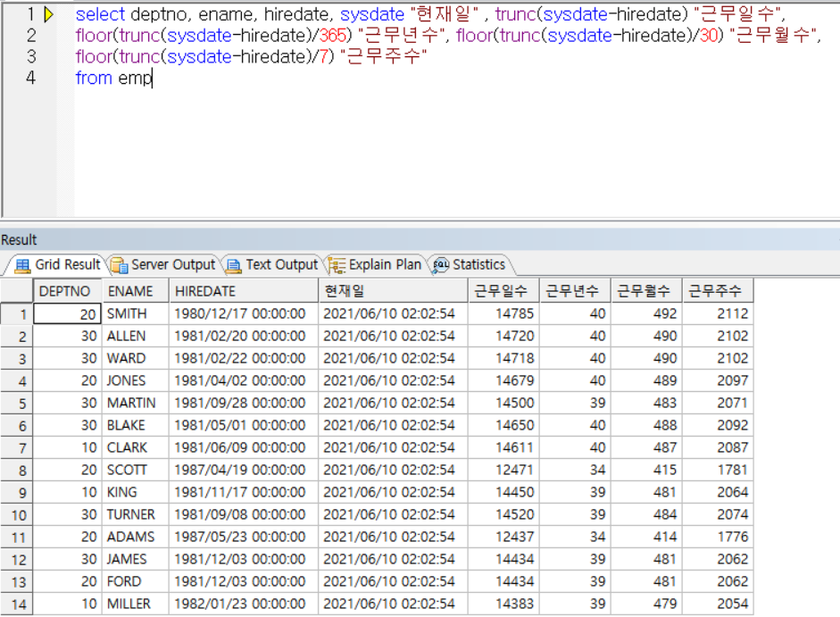This screenshot has width=840, height=617.
Task: Click the Grid Result tab icon
Action: pyautogui.click(x=22, y=265)
